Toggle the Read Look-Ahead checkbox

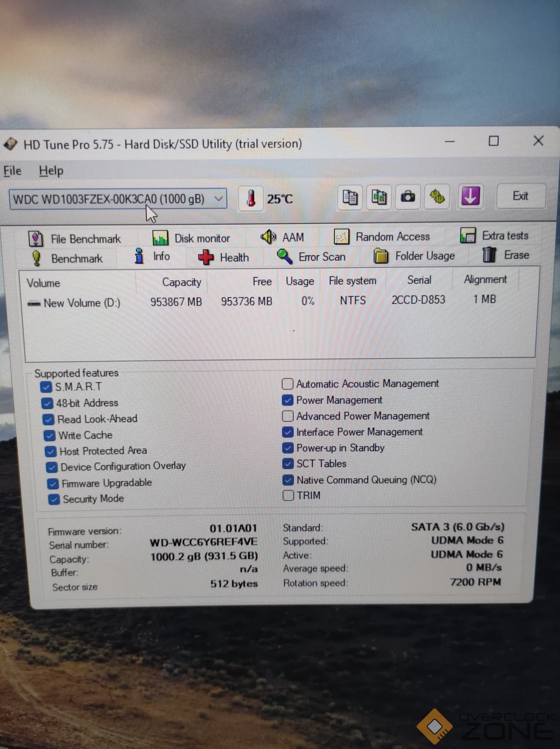click(48, 419)
